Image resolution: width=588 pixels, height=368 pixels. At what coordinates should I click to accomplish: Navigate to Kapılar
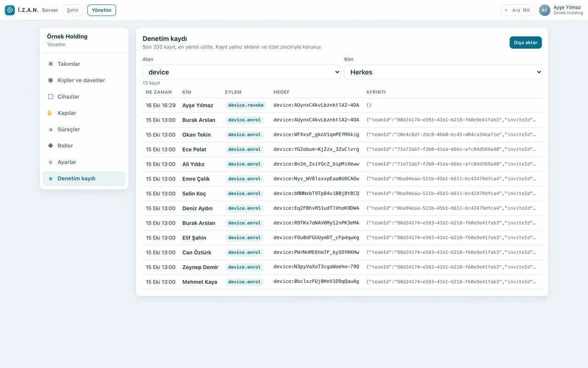[84, 113]
